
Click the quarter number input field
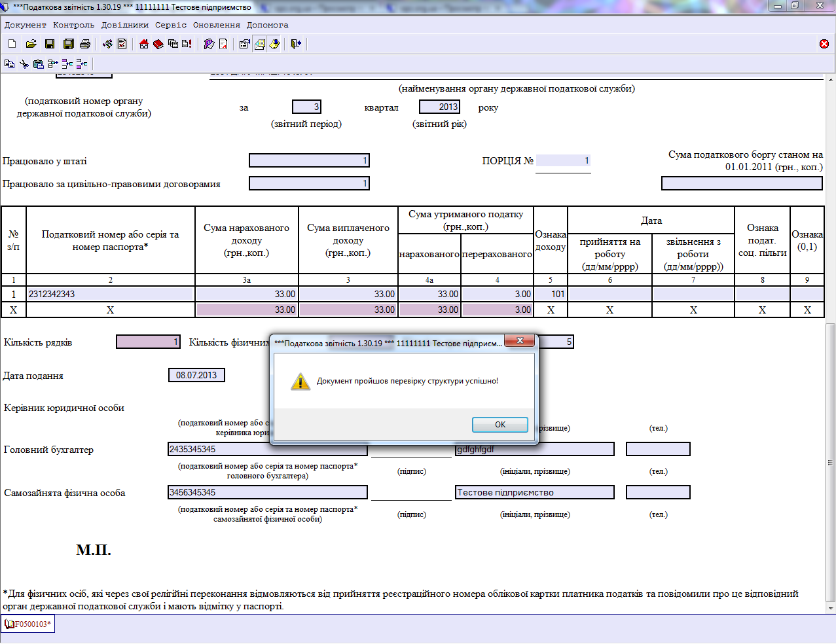pos(306,107)
